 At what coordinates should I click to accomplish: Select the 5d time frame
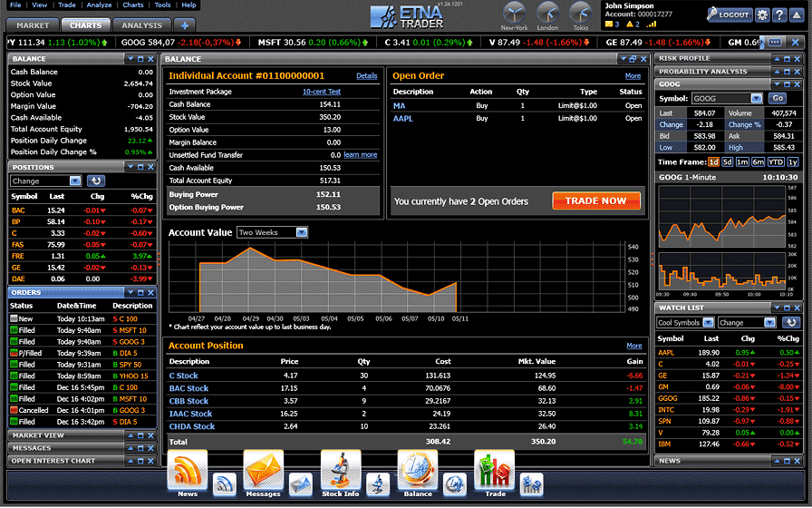(727, 162)
